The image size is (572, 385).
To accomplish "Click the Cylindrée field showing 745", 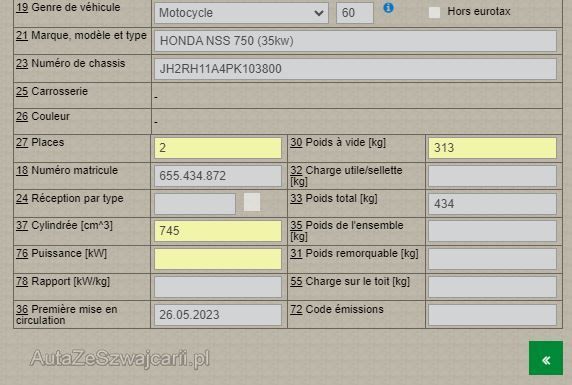I will [218, 231].
